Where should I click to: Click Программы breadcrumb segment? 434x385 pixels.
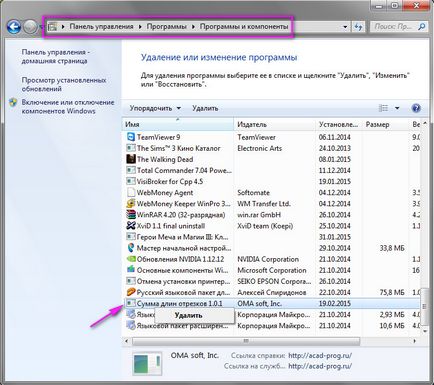coord(166,27)
